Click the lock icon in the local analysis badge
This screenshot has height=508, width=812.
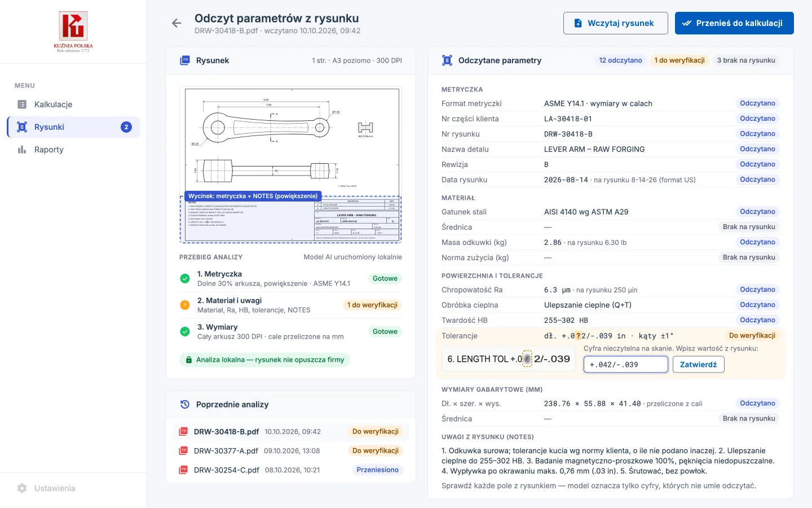189,360
